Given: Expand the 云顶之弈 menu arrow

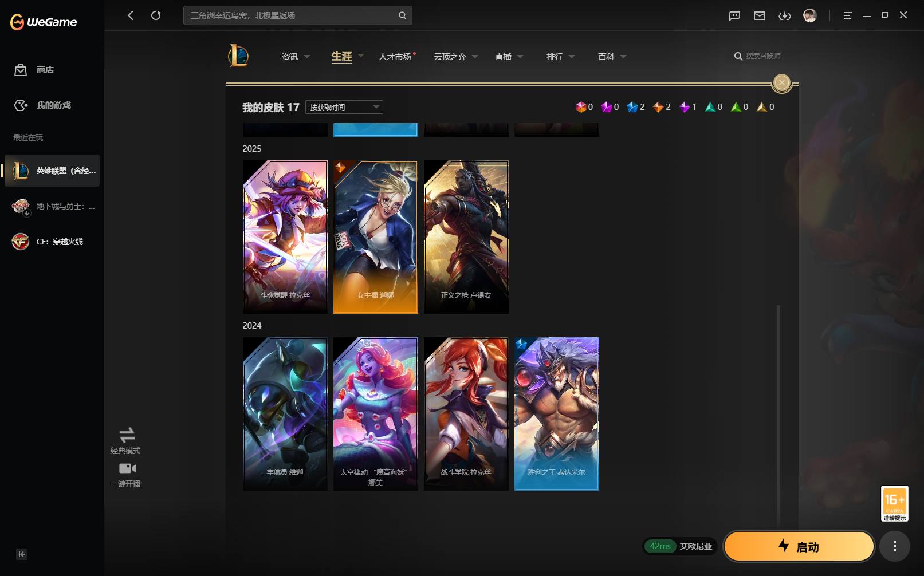Looking at the screenshot, I should (x=475, y=57).
